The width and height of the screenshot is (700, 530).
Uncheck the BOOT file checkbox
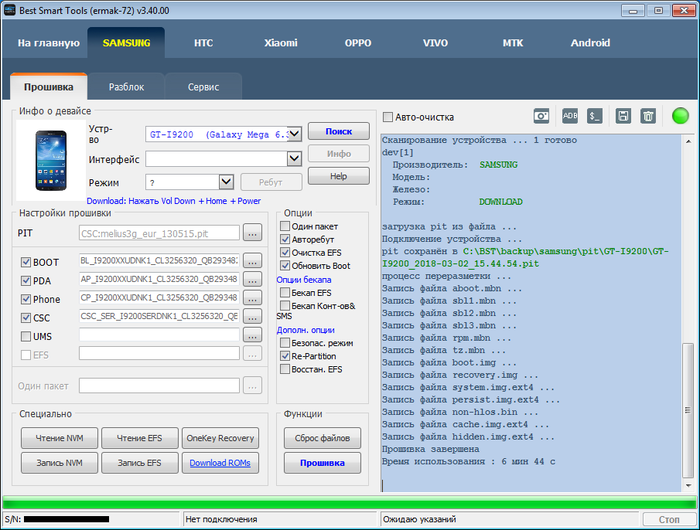pos(26,262)
